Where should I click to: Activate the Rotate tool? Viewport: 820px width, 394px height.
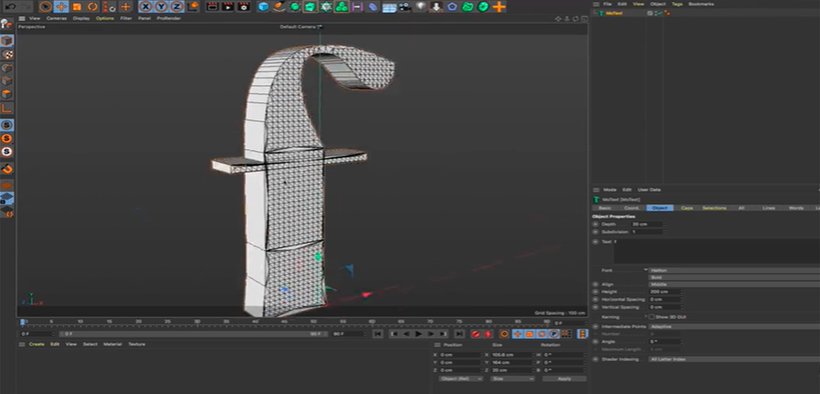point(93,7)
